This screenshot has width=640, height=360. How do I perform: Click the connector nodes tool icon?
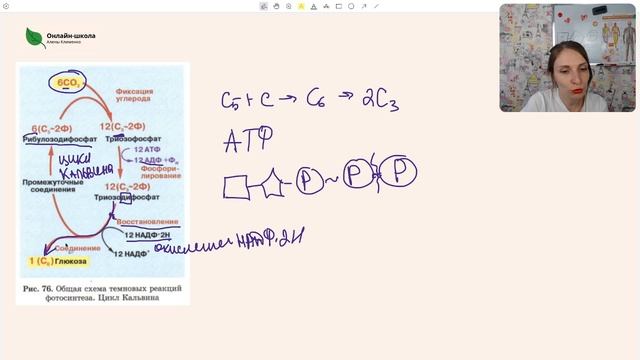point(326,6)
